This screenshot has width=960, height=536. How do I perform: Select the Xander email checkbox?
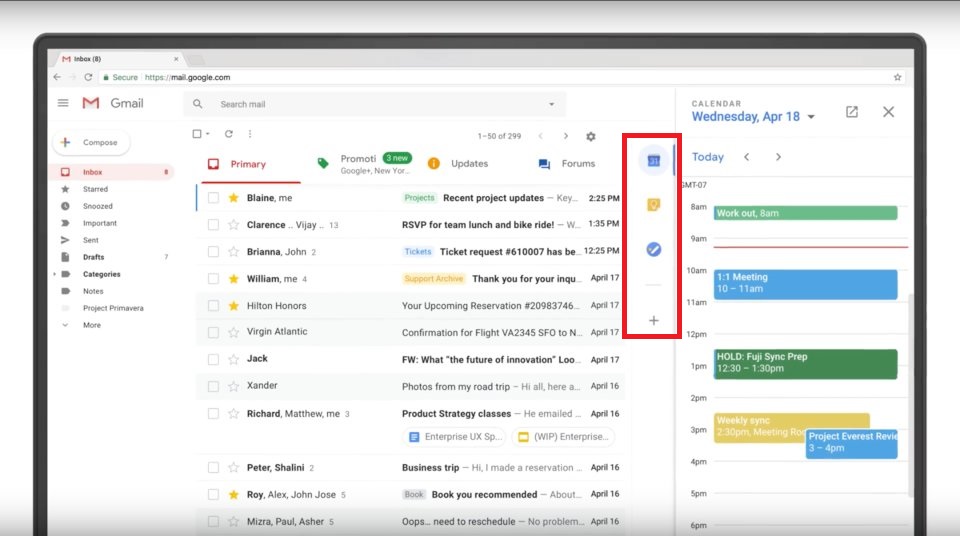coord(213,387)
